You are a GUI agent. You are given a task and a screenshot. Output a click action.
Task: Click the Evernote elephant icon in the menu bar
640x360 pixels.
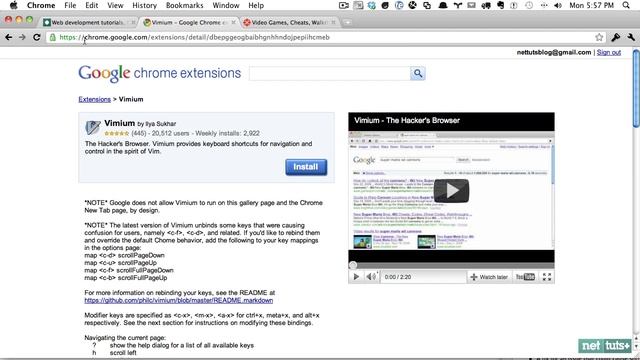click(x=500, y=5)
